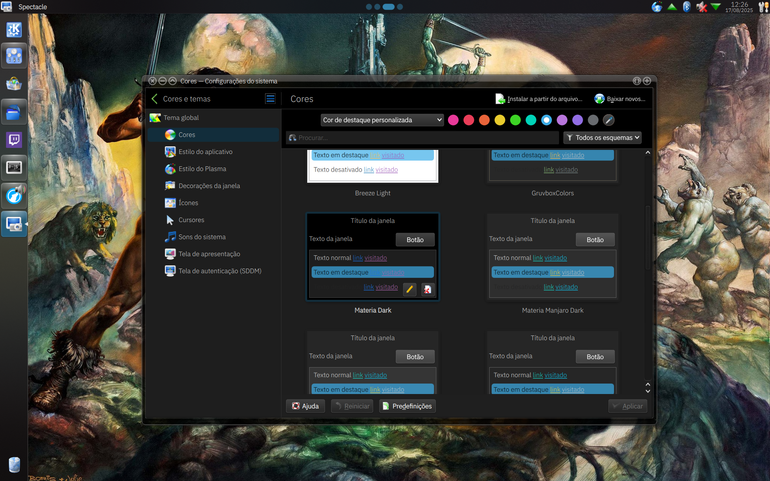The image size is (770, 481).
Task: Click Instalar a partir do arquivo button
Action: [x=539, y=99]
